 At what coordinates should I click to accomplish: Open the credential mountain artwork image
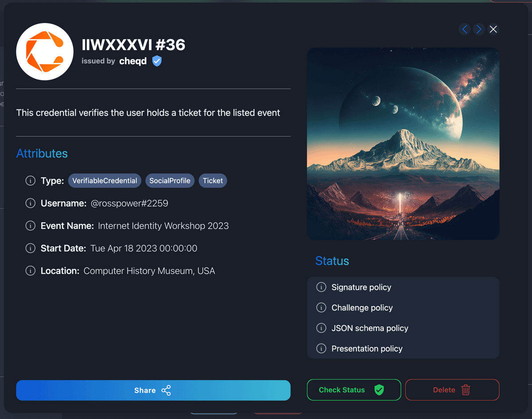pos(403,144)
